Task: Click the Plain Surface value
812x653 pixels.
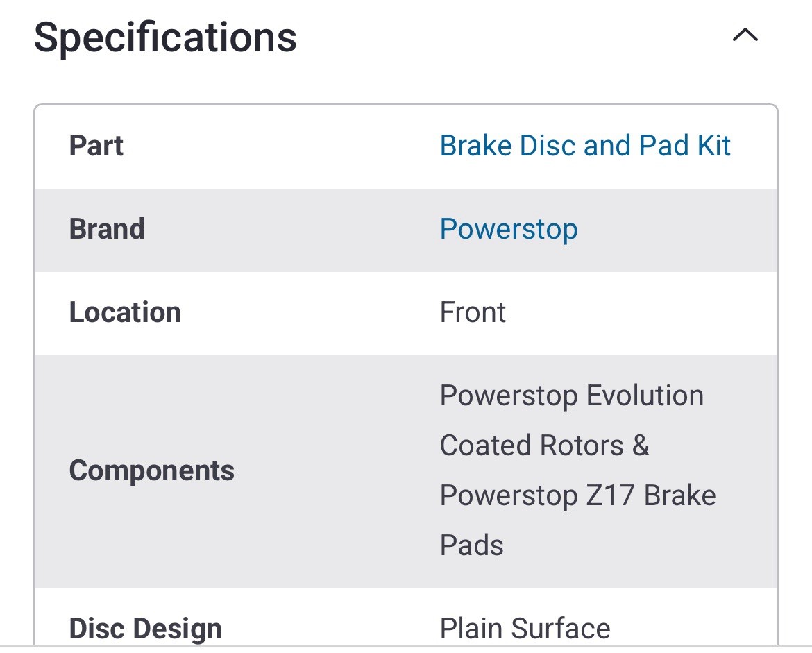Action: (525, 629)
